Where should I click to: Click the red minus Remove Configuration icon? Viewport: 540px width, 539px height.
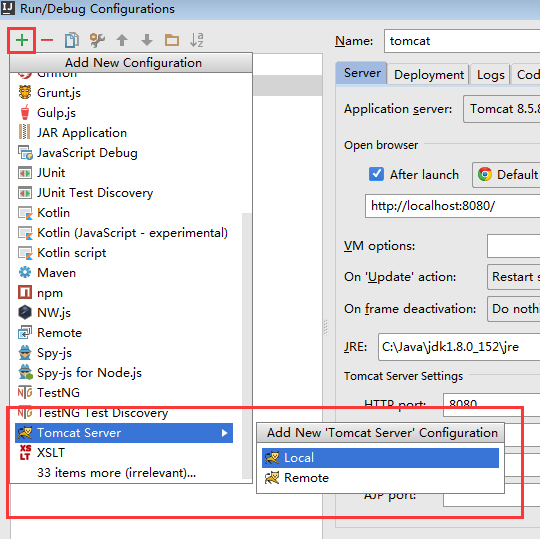47,40
